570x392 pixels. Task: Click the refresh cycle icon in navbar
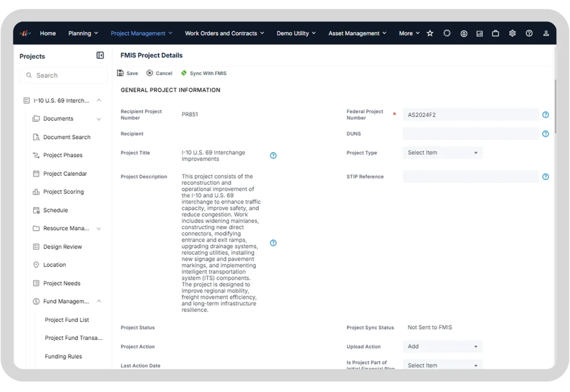coord(447,33)
